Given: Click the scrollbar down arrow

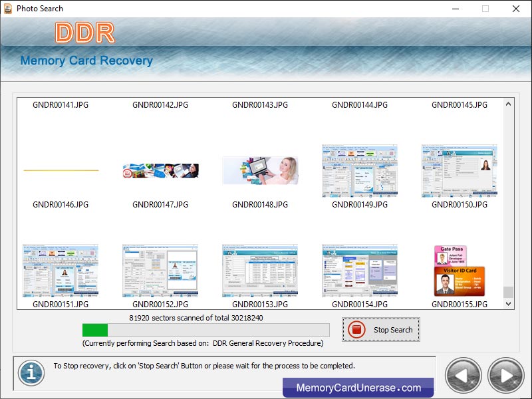Looking at the screenshot, I should (x=508, y=303).
